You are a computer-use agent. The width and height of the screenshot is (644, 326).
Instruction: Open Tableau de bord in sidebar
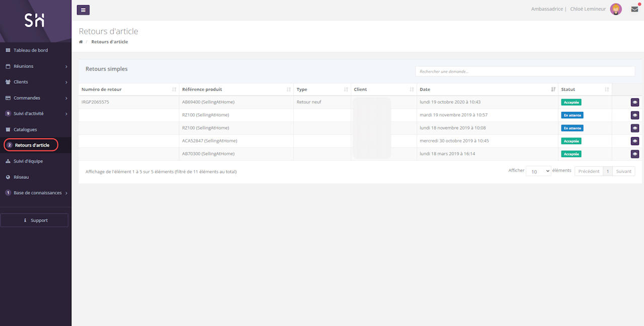[x=30, y=50]
